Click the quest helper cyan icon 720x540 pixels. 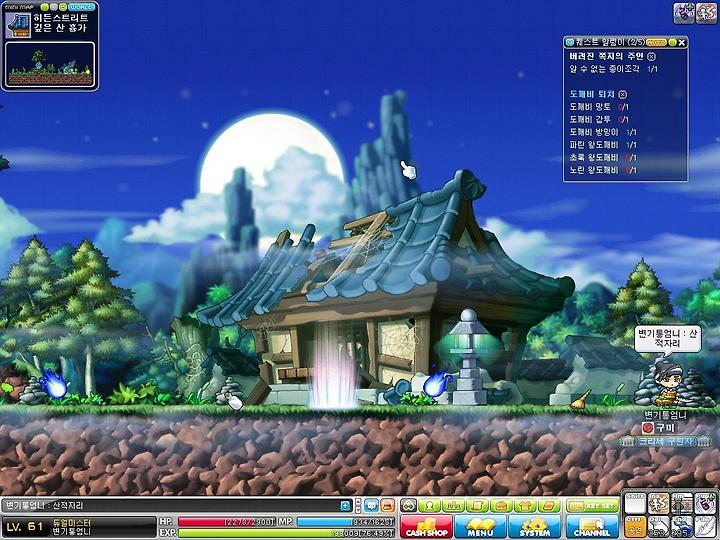coord(570,42)
